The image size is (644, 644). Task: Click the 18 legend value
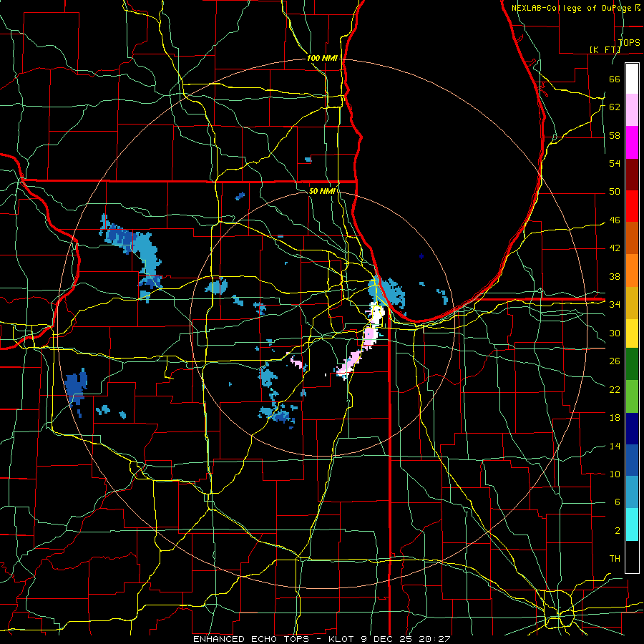click(615, 418)
